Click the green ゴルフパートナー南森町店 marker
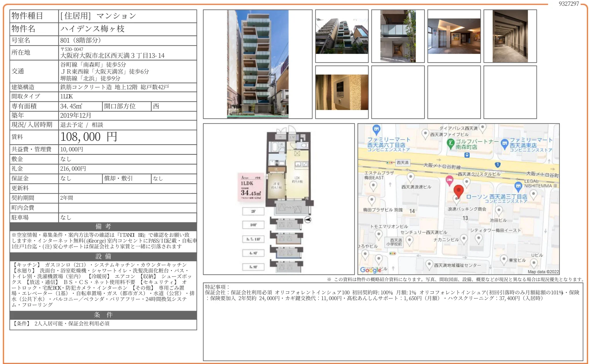This screenshot has height=364, width=592. 450,143
